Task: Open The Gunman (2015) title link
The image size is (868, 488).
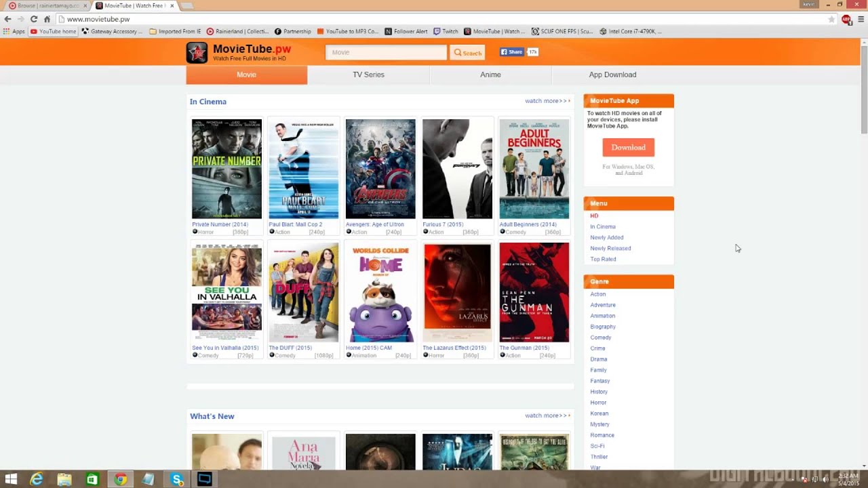Action: pos(524,348)
